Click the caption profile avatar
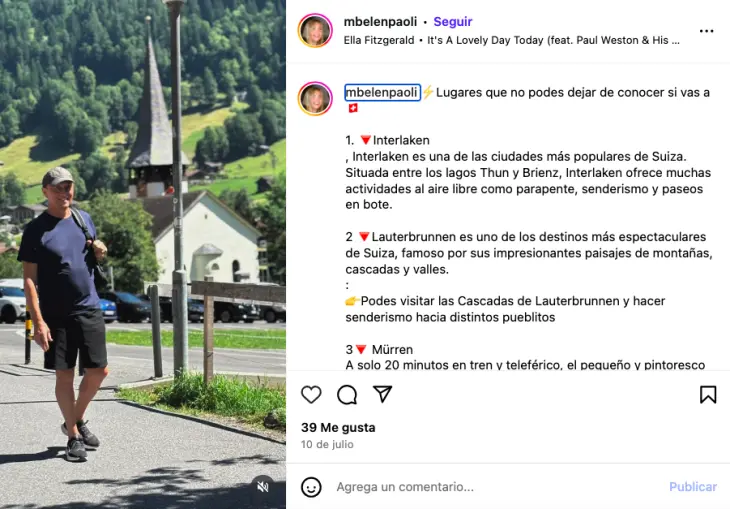Screen dimensions: 730x509 [315, 98]
